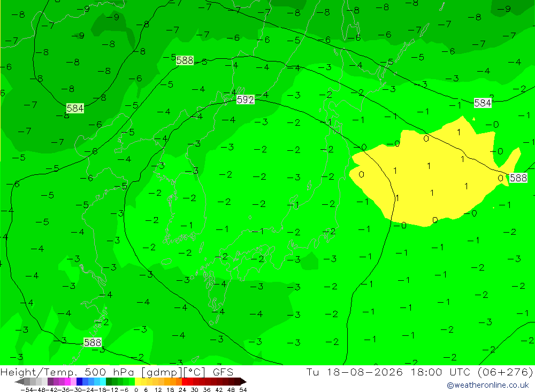Click the yellow swatch on temperature scale
This screenshot has height=392, width=535.
click(x=138, y=381)
